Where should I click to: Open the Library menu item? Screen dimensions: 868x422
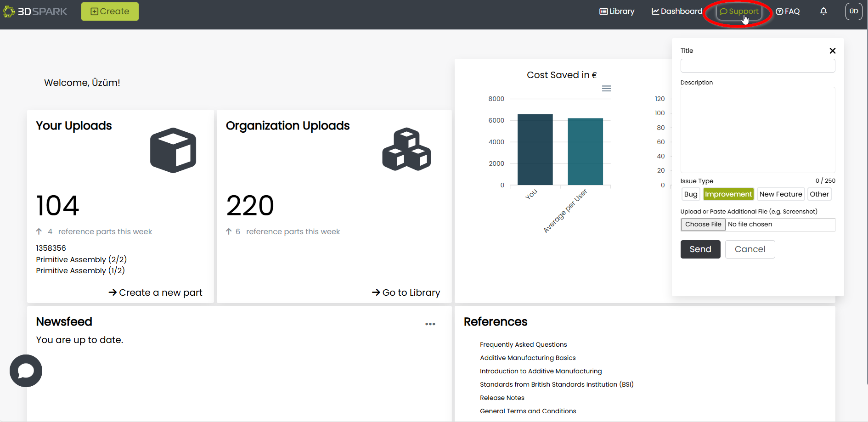pos(617,11)
